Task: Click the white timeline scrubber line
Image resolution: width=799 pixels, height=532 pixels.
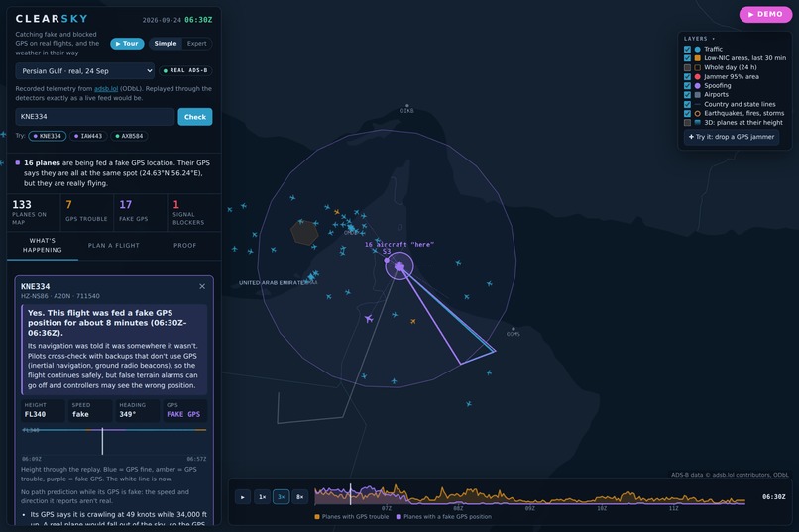Action: pos(351,494)
